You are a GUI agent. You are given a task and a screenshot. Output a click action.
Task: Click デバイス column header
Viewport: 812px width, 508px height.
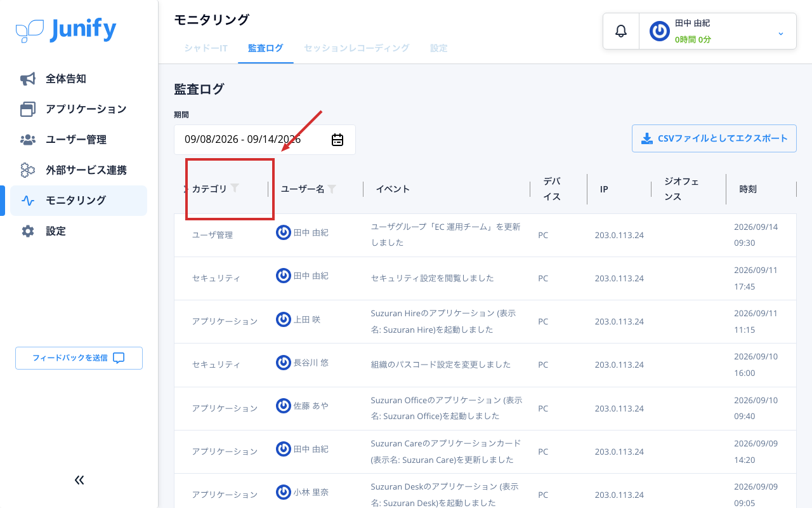(552, 189)
